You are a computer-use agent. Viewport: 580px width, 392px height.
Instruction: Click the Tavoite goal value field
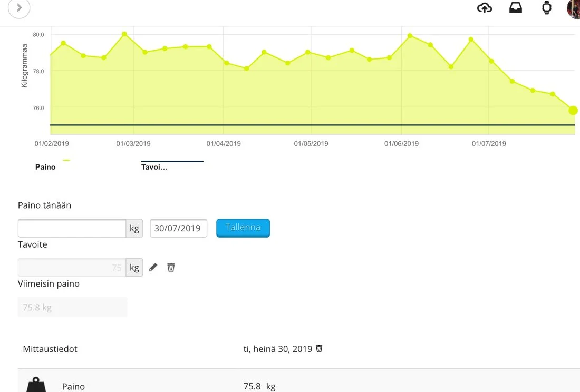pyautogui.click(x=72, y=268)
